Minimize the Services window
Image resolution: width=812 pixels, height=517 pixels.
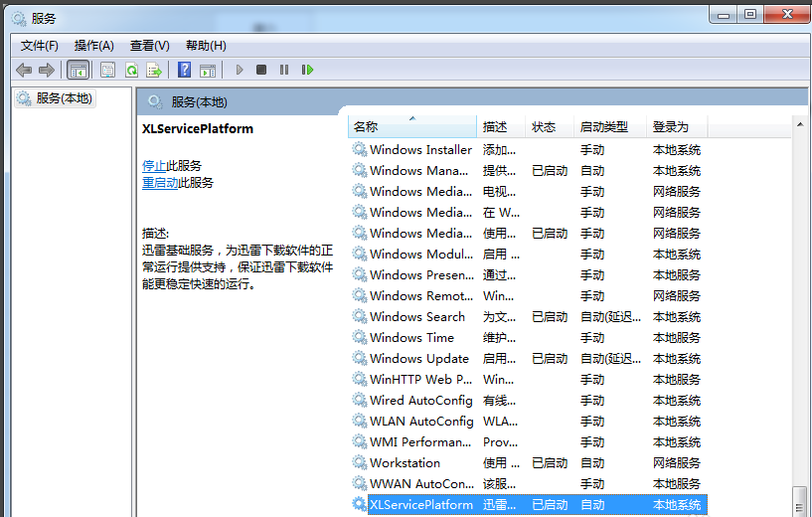pyautogui.click(x=724, y=15)
